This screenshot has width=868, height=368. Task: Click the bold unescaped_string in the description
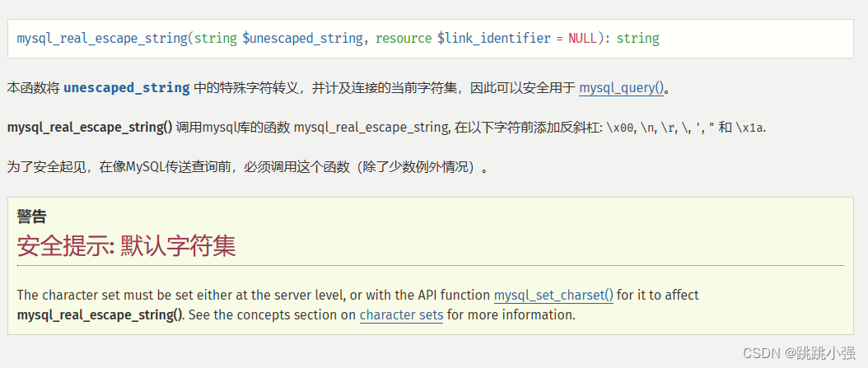tap(126, 88)
